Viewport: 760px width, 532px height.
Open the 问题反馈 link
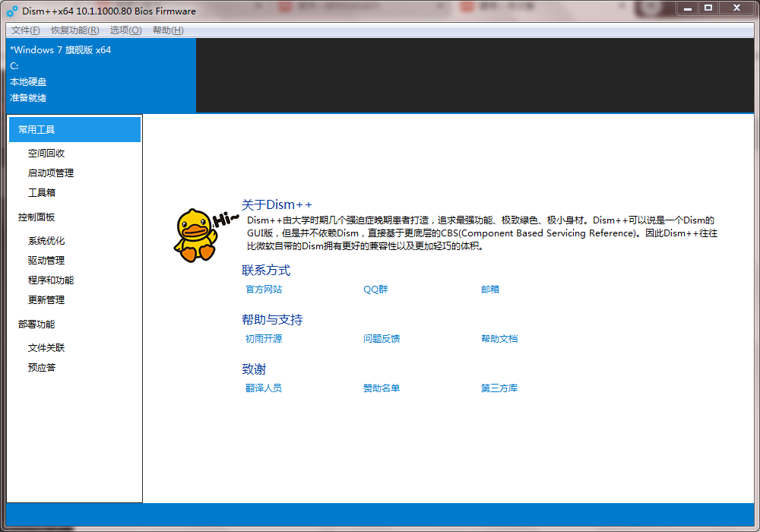pos(382,339)
